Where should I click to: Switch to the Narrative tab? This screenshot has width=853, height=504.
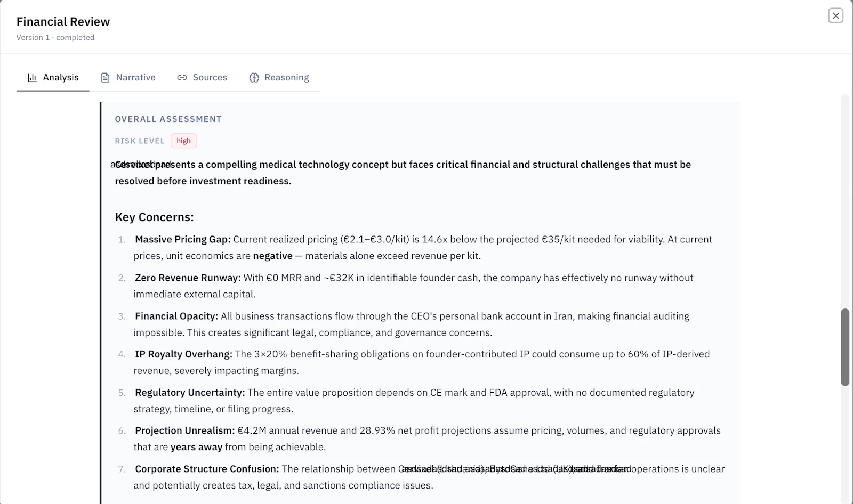128,78
